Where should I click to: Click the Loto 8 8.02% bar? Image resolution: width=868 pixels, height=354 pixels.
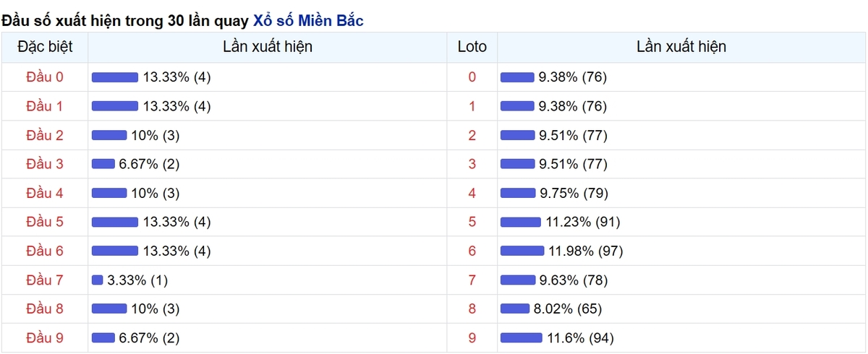coord(515,308)
